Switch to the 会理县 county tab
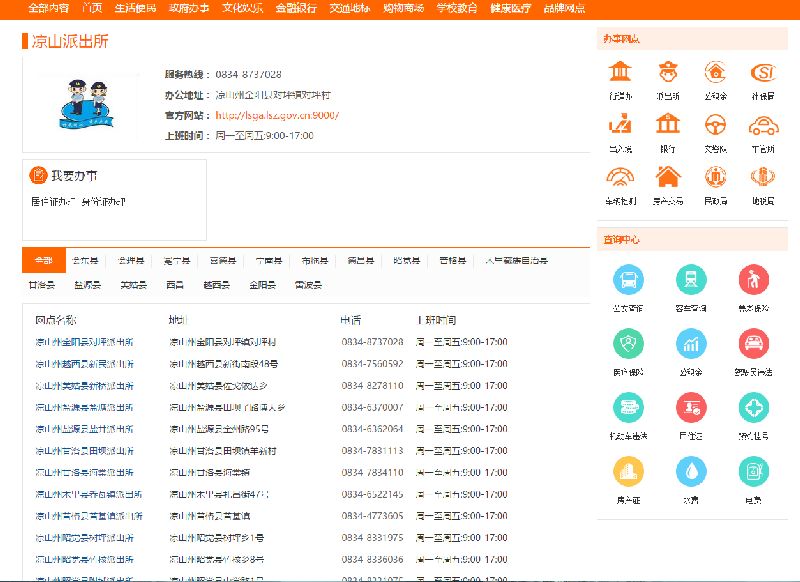 (131, 261)
